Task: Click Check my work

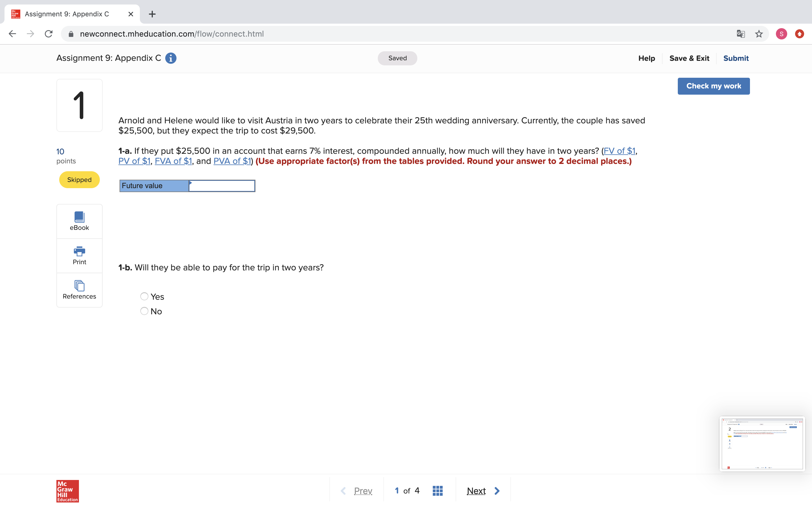Action: click(x=713, y=86)
